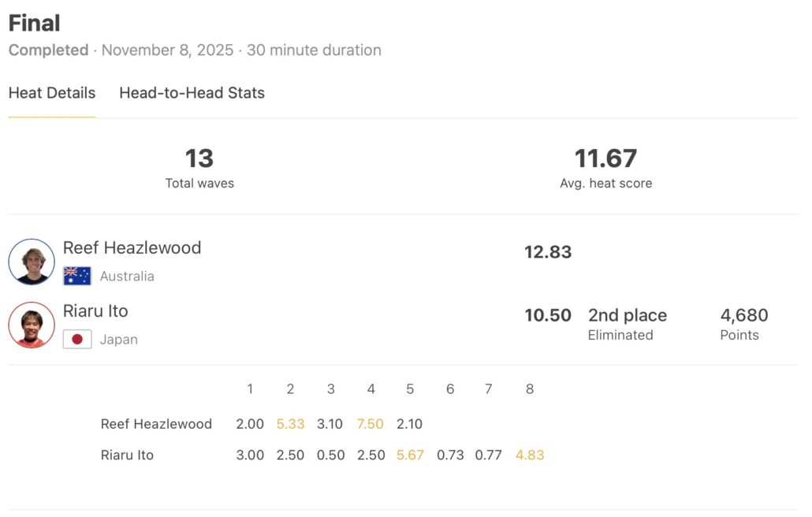Click Reef's highlighted 7.50 wave score
The image size is (812, 517).
(371, 424)
